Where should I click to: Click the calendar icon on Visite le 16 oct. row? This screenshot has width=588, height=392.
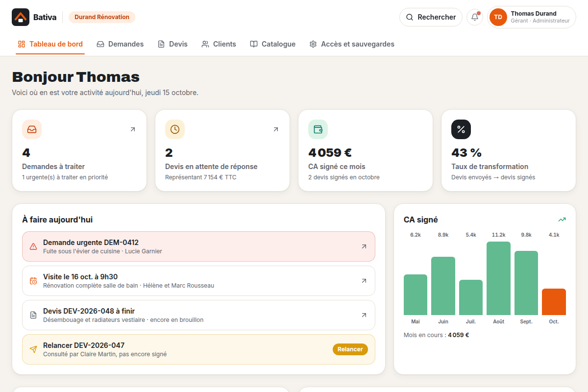[x=33, y=281]
